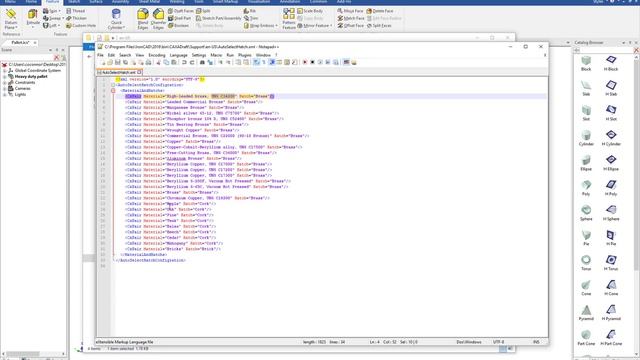This screenshot has width=640, height=360.
Task: Select the Offset Face tool
Action: tap(350, 25)
